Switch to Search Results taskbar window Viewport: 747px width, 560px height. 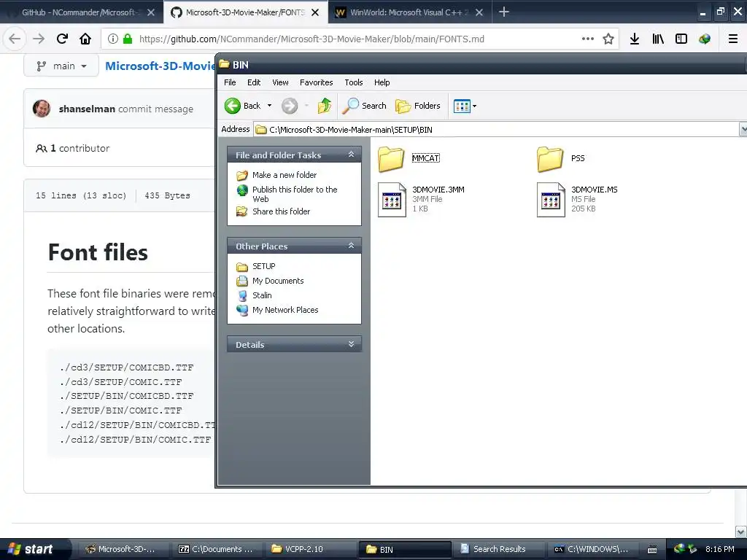(x=498, y=549)
